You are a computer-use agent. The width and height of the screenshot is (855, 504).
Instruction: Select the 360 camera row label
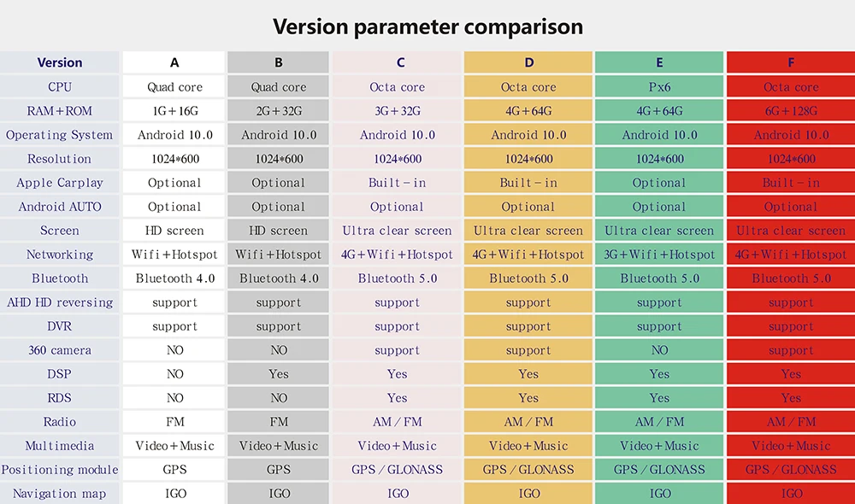60,350
